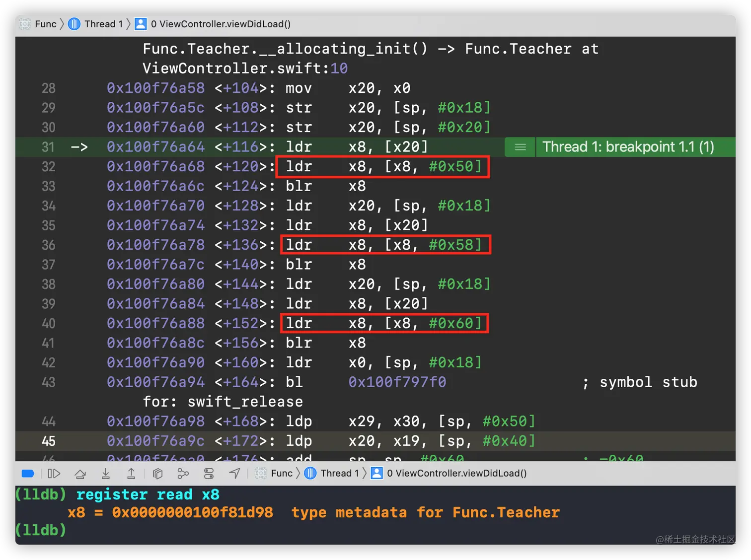Click the Step Into debug icon
Image resolution: width=751 pixels, height=560 pixels.
tap(105, 474)
